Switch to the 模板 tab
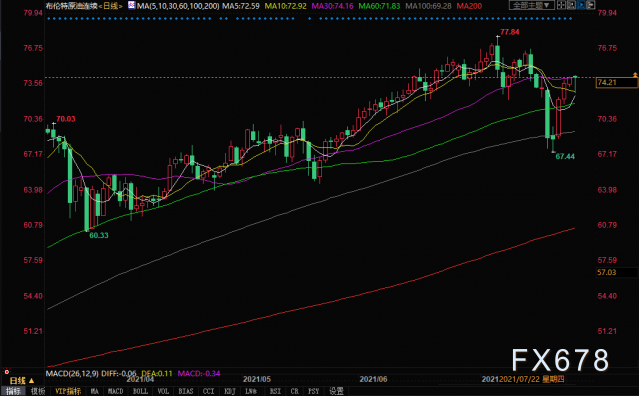The height and width of the screenshot is (396, 640). [x=38, y=391]
